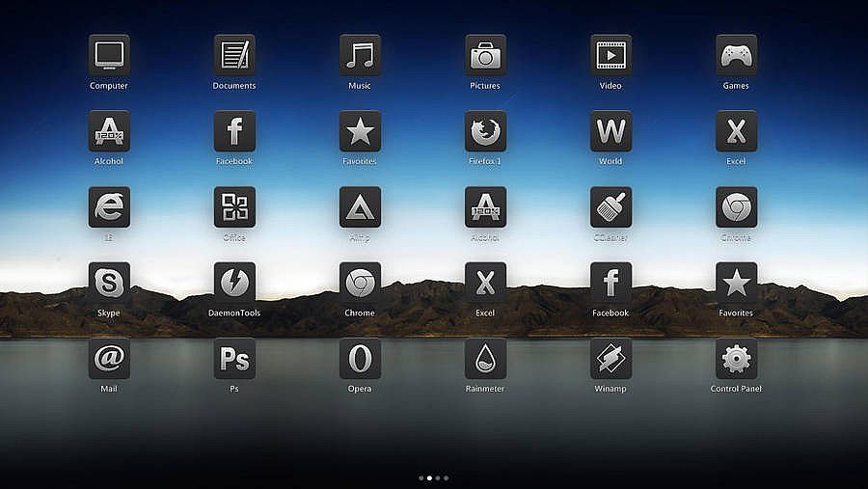Open the Documents folder icon
The height and width of the screenshot is (489, 868).
coord(234,55)
